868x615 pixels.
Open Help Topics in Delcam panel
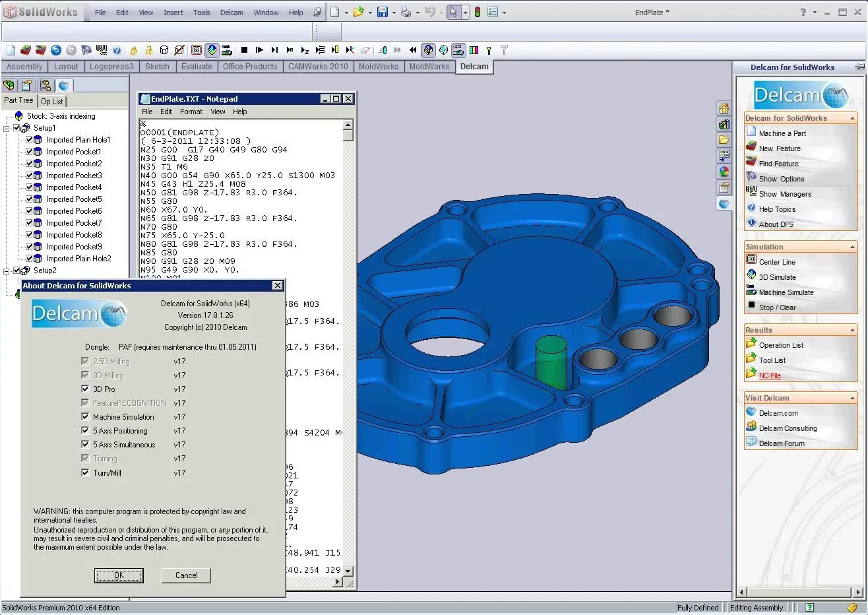(777, 209)
